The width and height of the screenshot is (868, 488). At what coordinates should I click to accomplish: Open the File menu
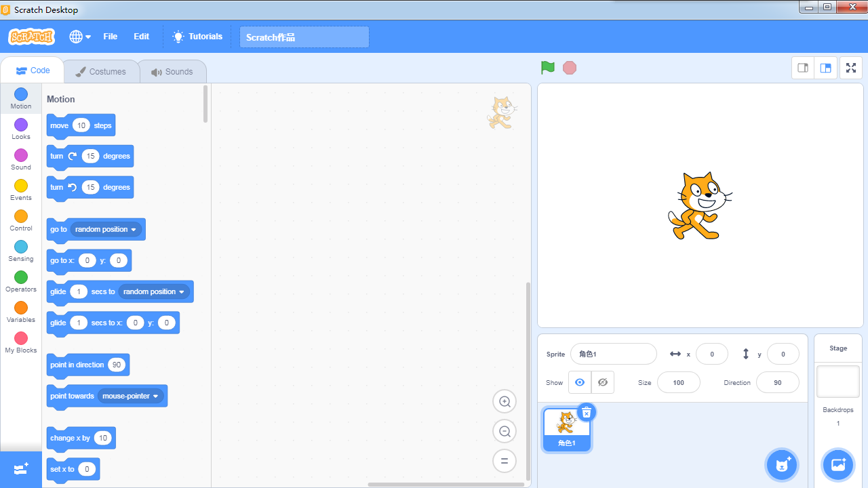111,37
